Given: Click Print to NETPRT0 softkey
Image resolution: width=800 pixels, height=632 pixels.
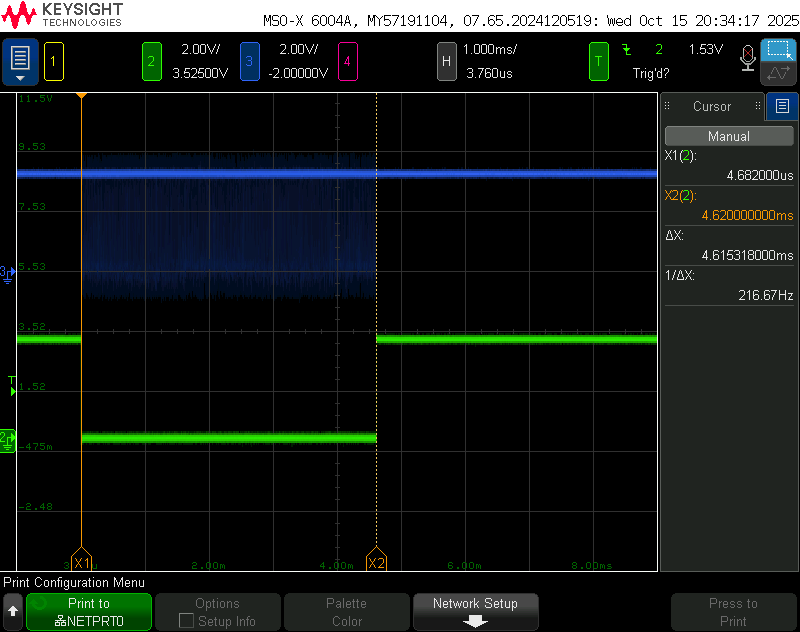Looking at the screenshot, I should click(89, 612).
